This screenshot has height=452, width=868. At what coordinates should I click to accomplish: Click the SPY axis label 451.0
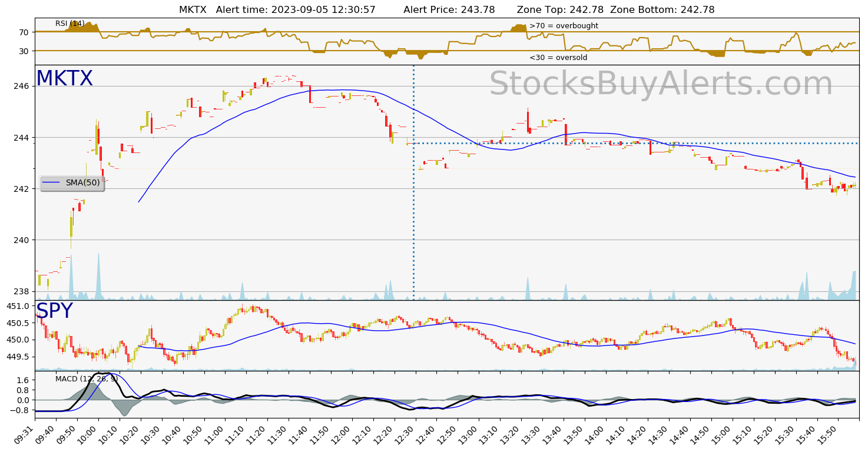(x=18, y=306)
